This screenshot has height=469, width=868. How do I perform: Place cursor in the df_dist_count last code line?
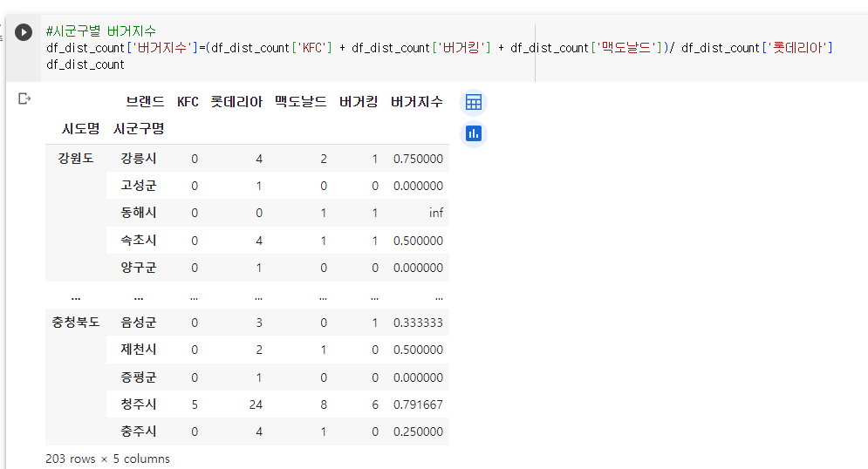85,65
